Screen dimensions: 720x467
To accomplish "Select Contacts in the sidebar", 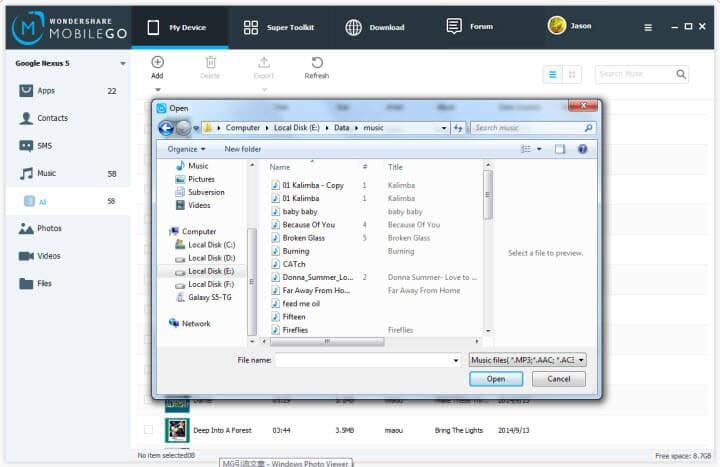I will [68, 118].
